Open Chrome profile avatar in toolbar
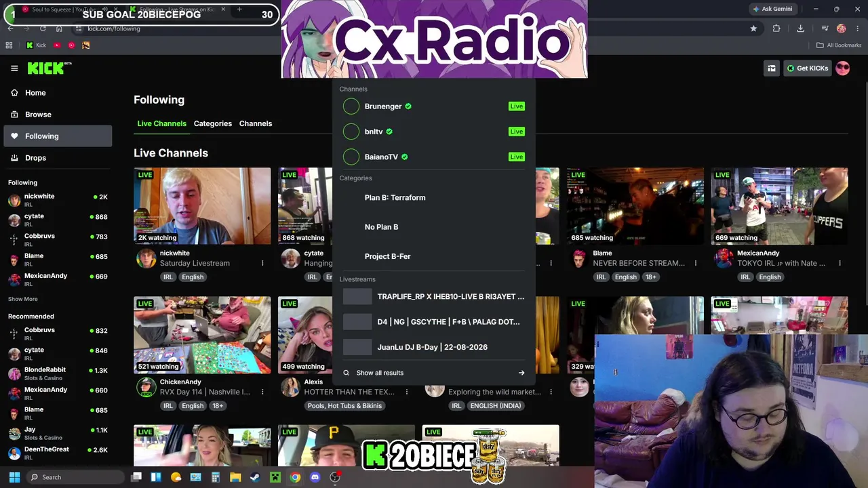868x488 pixels. (842, 28)
